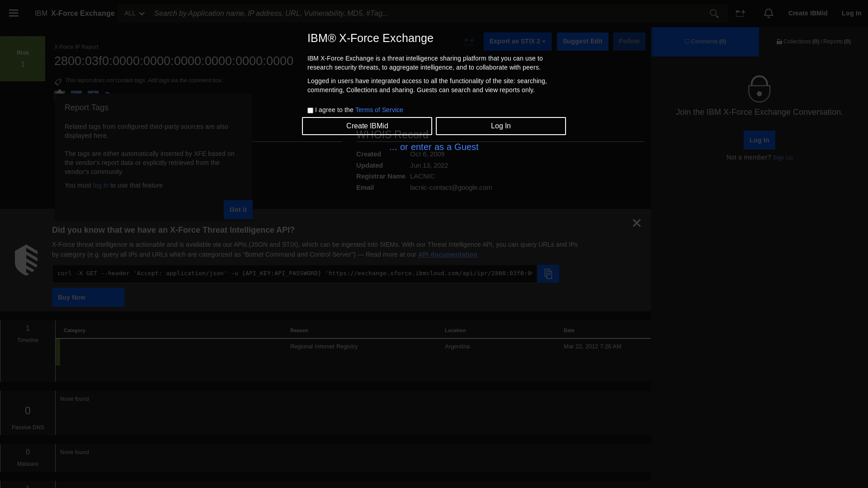Click the IBM X-Force Exchange logo
868x488 pixels.
pos(75,14)
